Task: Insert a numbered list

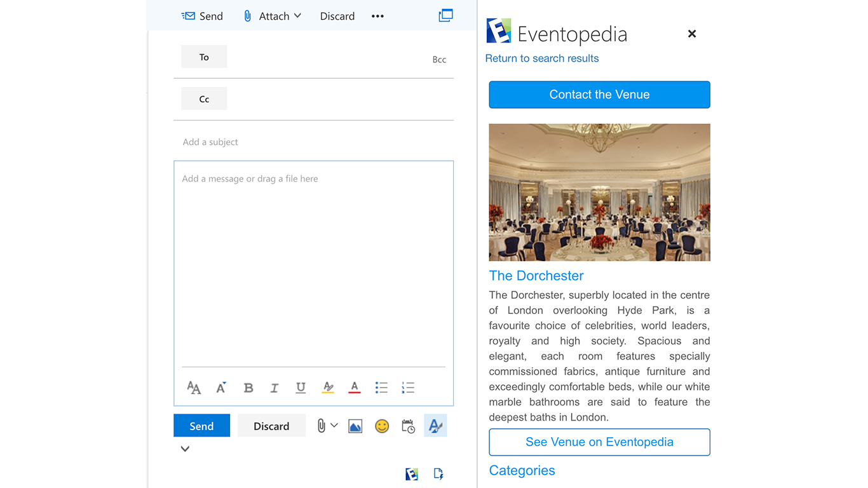Action: click(x=408, y=388)
